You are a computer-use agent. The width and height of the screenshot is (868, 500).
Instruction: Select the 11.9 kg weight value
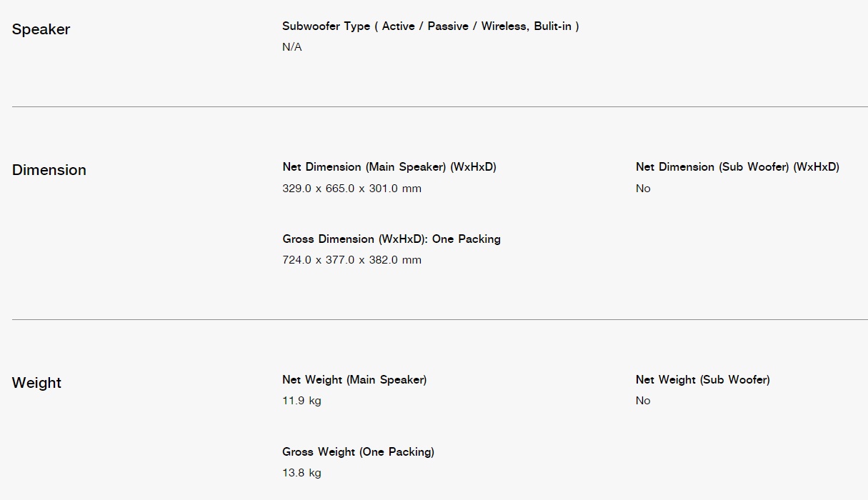(x=301, y=401)
